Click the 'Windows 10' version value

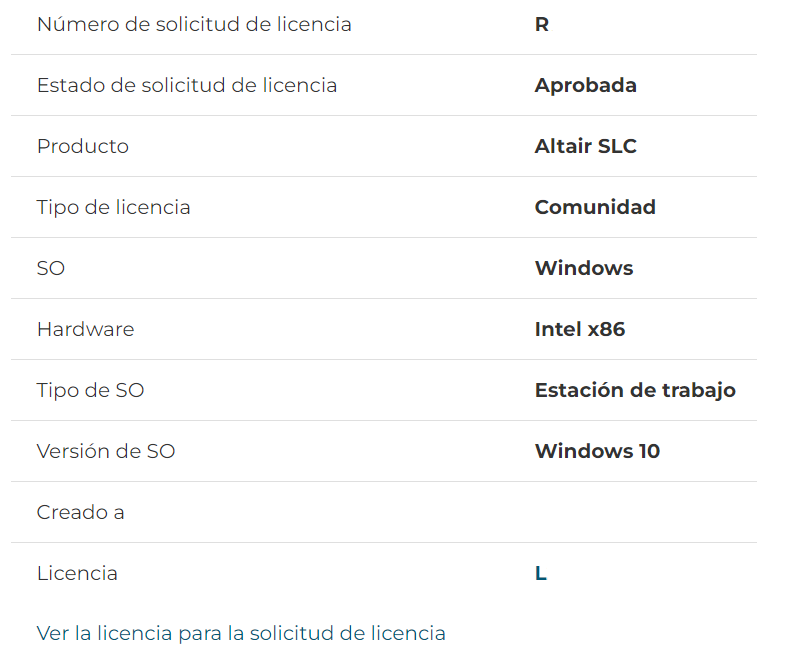(597, 451)
